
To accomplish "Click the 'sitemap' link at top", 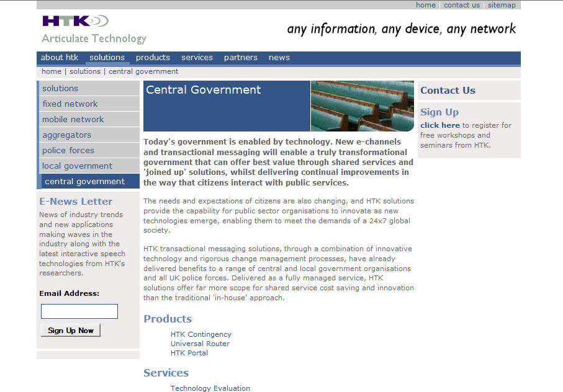I will click(x=502, y=5).
